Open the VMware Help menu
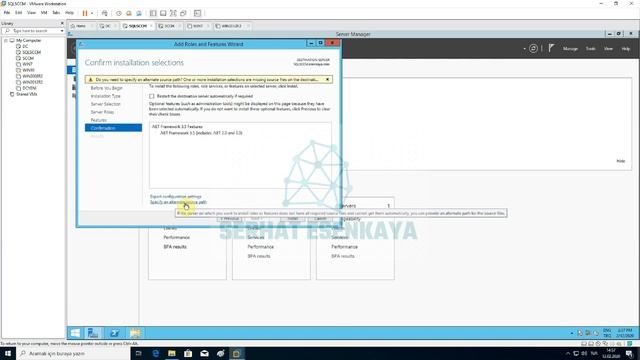Viewport: 640px width, 360px height. 69,13
